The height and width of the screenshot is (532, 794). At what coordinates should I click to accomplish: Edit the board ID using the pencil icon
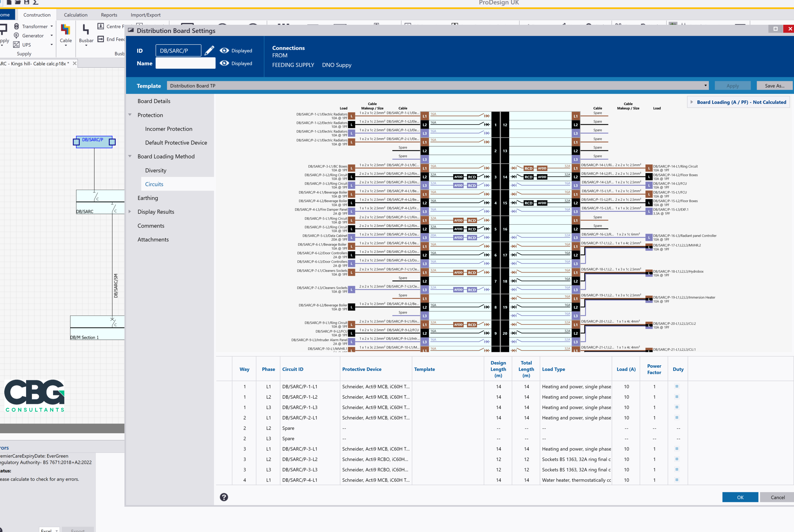click(x=209, y=50)
